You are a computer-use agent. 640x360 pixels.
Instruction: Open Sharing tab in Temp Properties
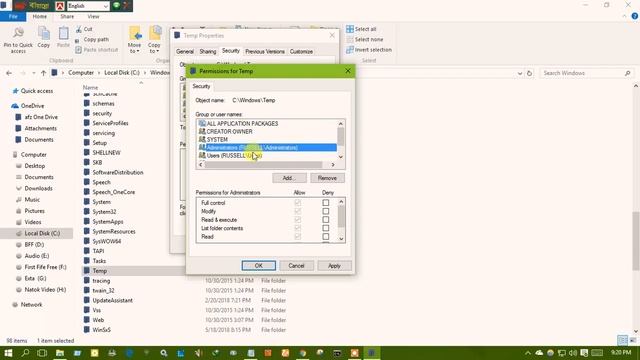click(x=208, y=52)
